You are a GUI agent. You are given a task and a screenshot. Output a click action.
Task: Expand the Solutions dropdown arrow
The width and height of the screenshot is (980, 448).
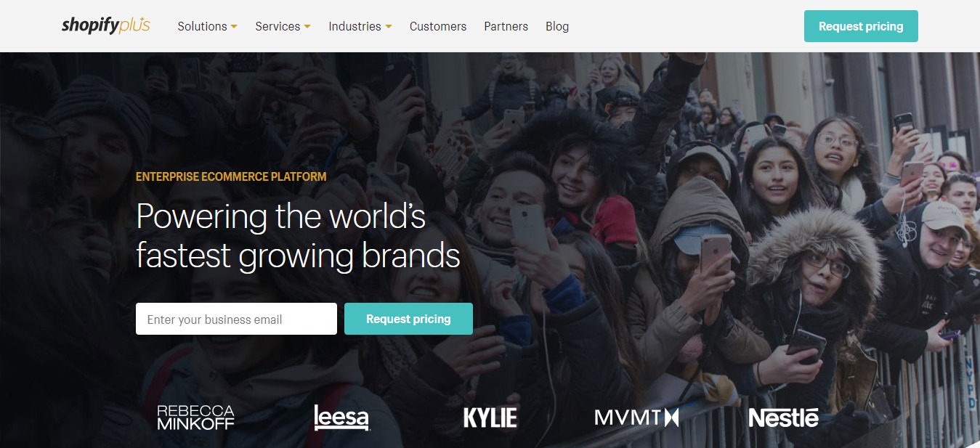click(x=234, y=27)
